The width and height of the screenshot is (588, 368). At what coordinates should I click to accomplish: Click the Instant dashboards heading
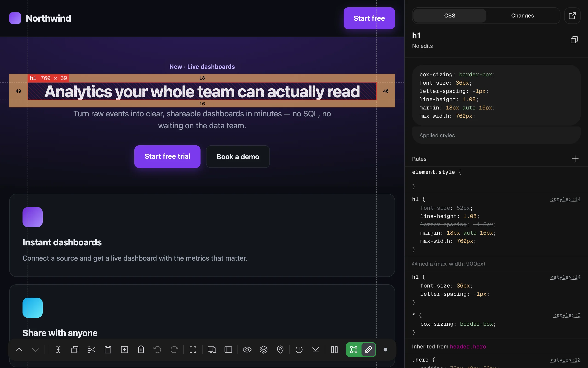point(62,242)
